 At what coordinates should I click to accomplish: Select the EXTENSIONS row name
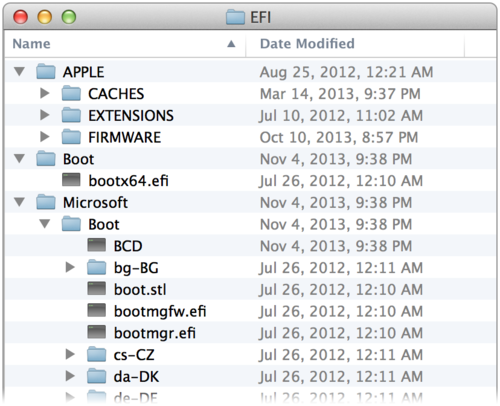tap(131, 115)
